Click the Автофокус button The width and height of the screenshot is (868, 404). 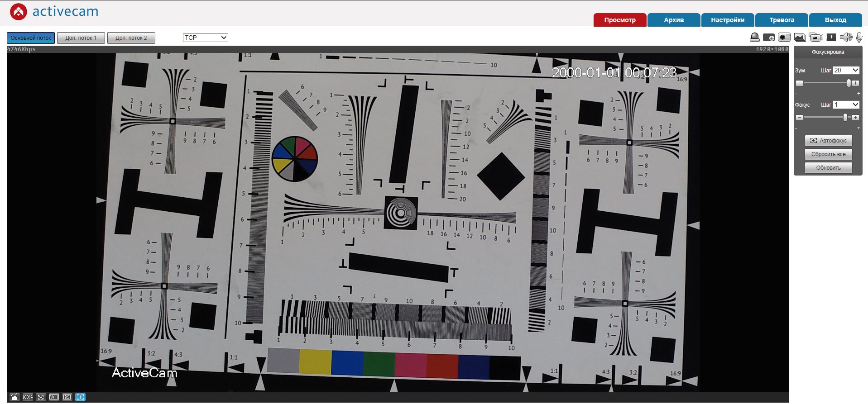(x=828, y=141)
